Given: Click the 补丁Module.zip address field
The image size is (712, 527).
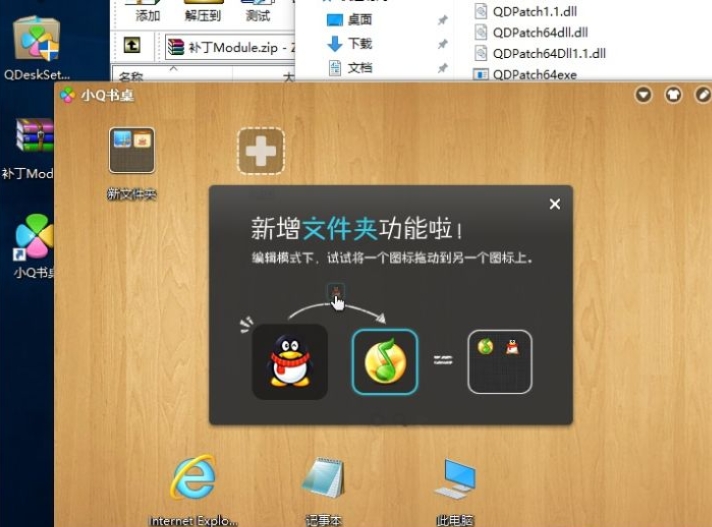Looking at the screenshot, I should coord(230,47).
